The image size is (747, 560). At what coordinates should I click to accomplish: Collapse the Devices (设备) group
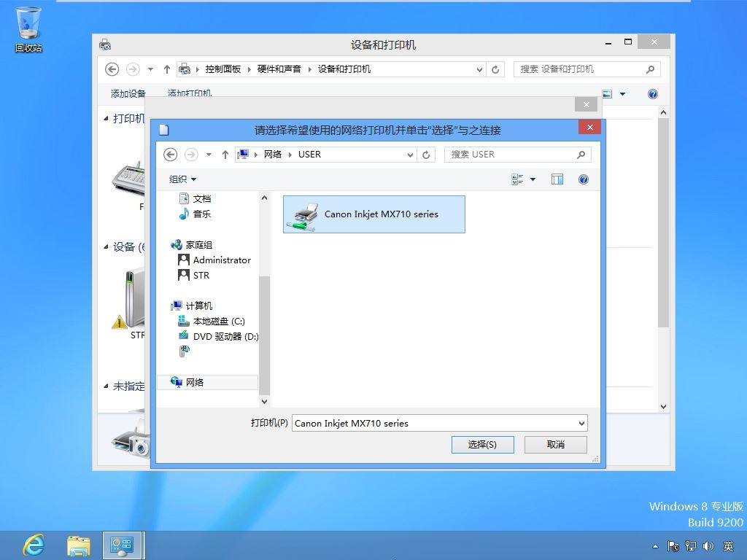(107, 246)
